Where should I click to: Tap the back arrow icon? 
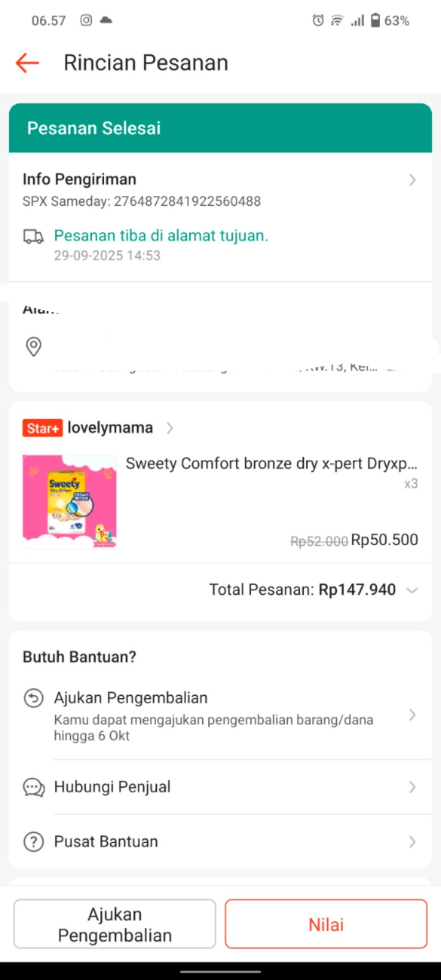(28, 62)
